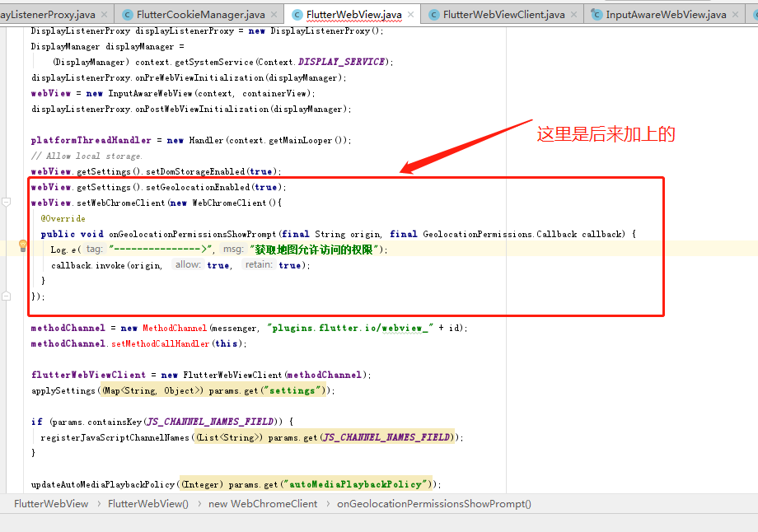
Task: Click setDomStorageEnabled method call
Action: pos(195,171)
